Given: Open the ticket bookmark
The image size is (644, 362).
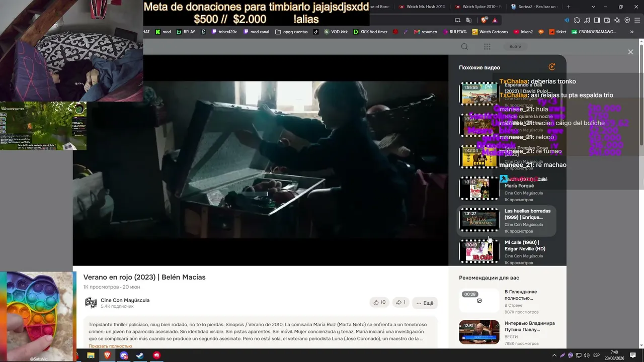Looking at the screenshot, I should click(x=557, y=32).
